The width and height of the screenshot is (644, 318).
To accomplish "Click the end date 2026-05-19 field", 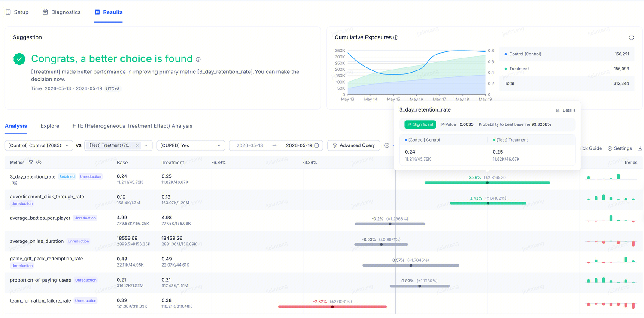I will click(x=299, y=145).
